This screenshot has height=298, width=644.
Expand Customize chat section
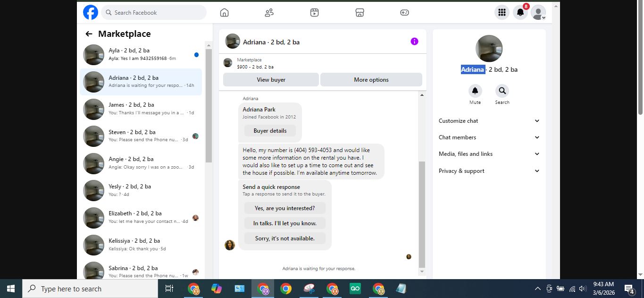pyautogui.click(x=489, y=121)
